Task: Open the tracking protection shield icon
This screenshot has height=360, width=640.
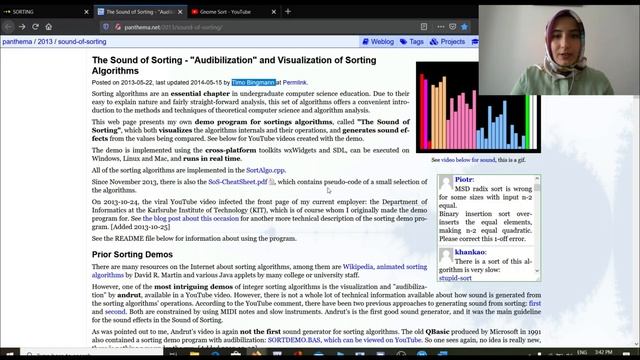Action: pos(106,27)
